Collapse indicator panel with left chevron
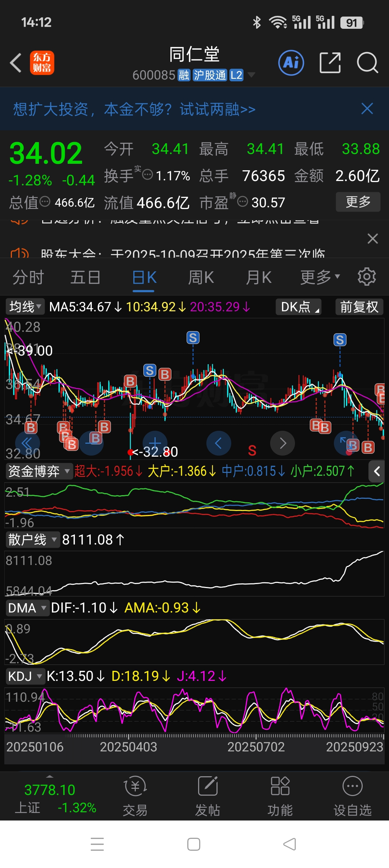This screenshot has width=389, height=868. [377, 471]
